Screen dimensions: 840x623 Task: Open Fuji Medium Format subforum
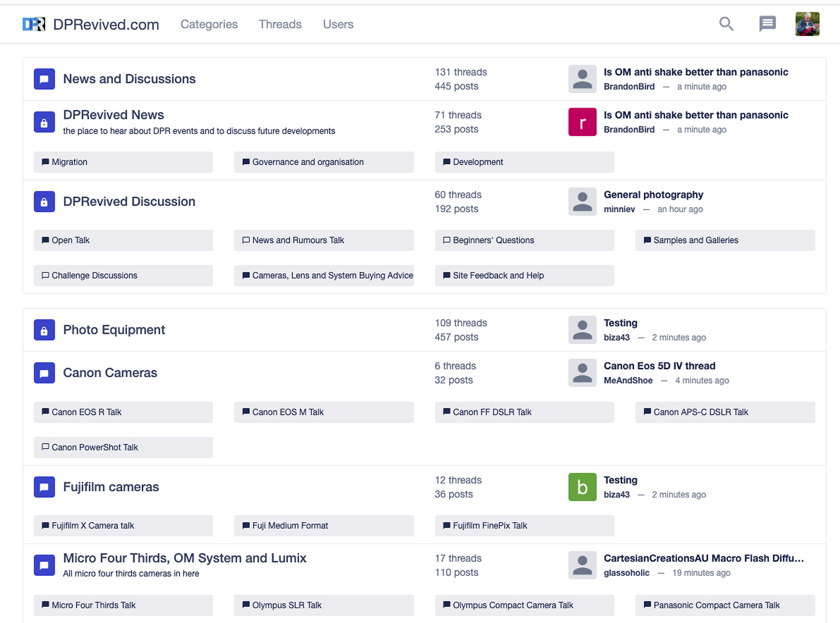point(324,525)
